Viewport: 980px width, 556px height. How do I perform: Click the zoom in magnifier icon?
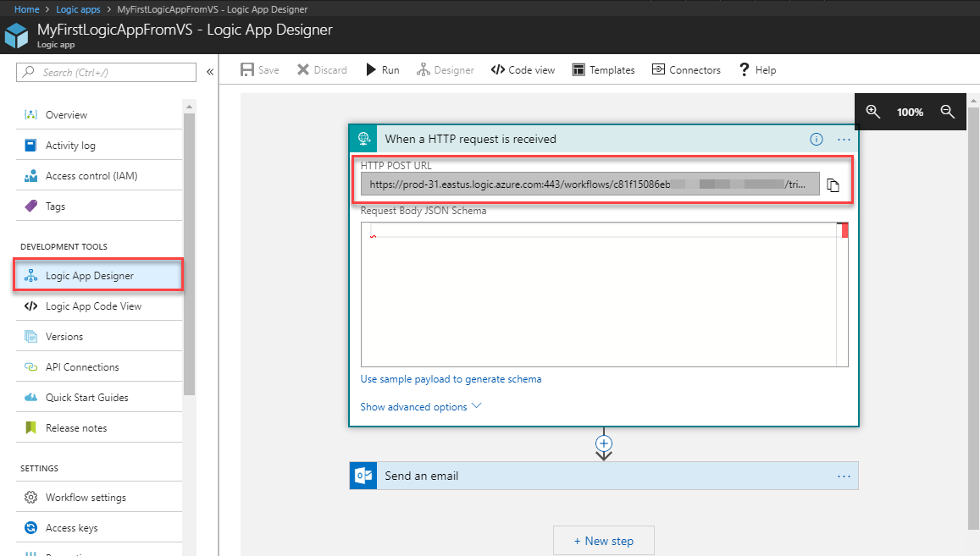873,112
